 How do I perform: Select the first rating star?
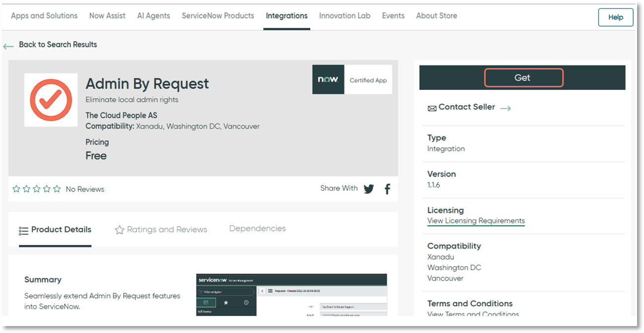pyautogui.click(x=16, y=189)
